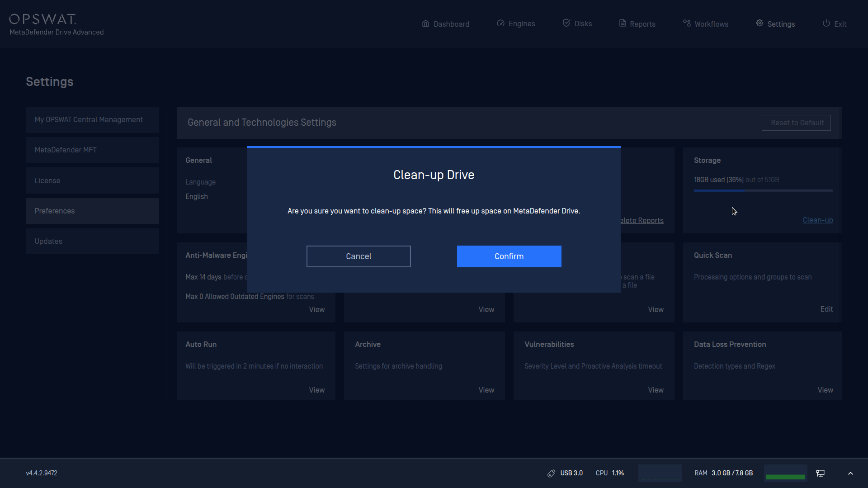Viewport: 868px width, 488px height.
Task: Click the Storage usage progress bar
Action: [764, 191]
